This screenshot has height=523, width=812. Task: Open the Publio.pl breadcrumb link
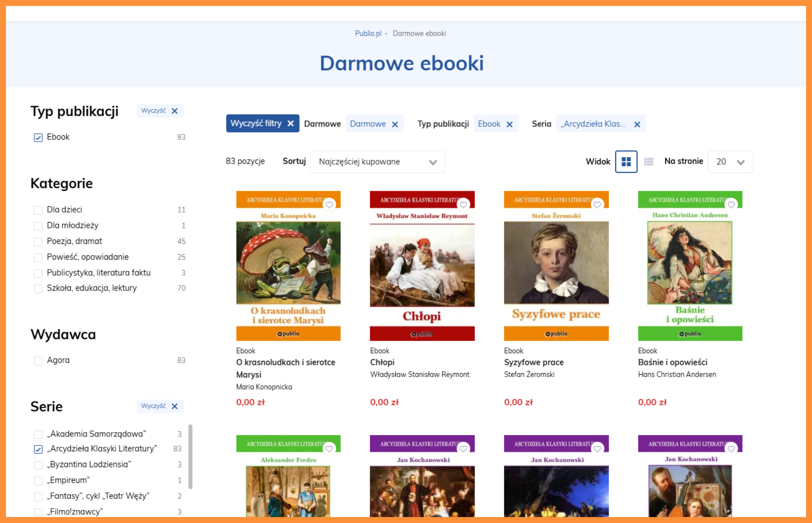pyautogui.click(x=368, y=33)
